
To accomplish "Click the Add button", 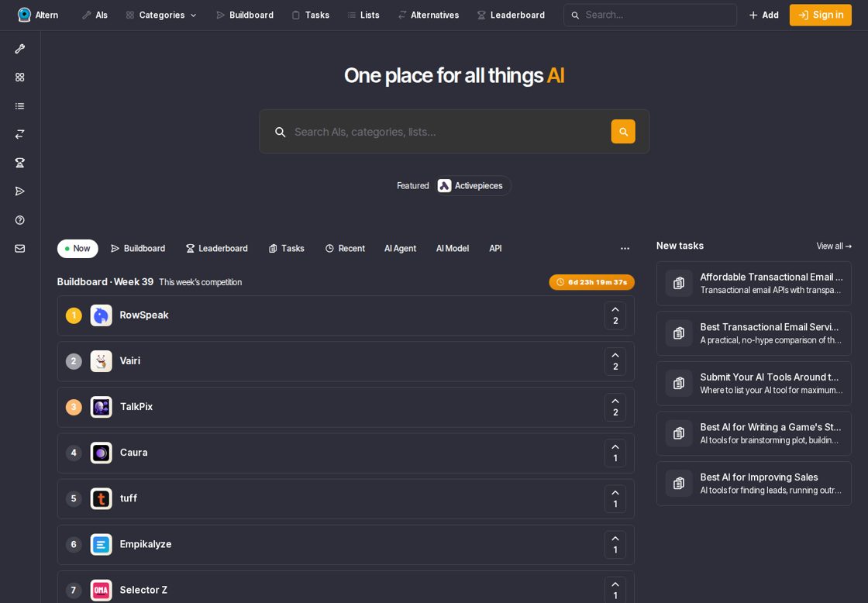I will 763,15.
